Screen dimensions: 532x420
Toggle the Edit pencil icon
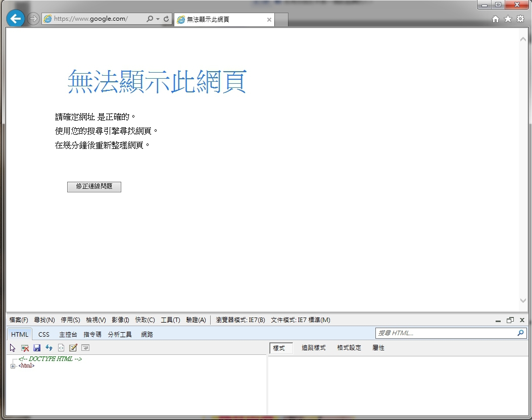pos(73,348)
